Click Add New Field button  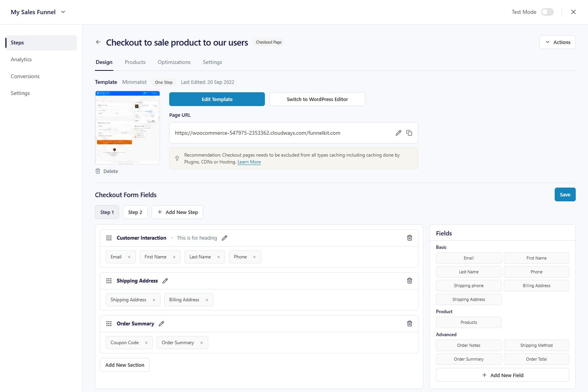(503, 375)
